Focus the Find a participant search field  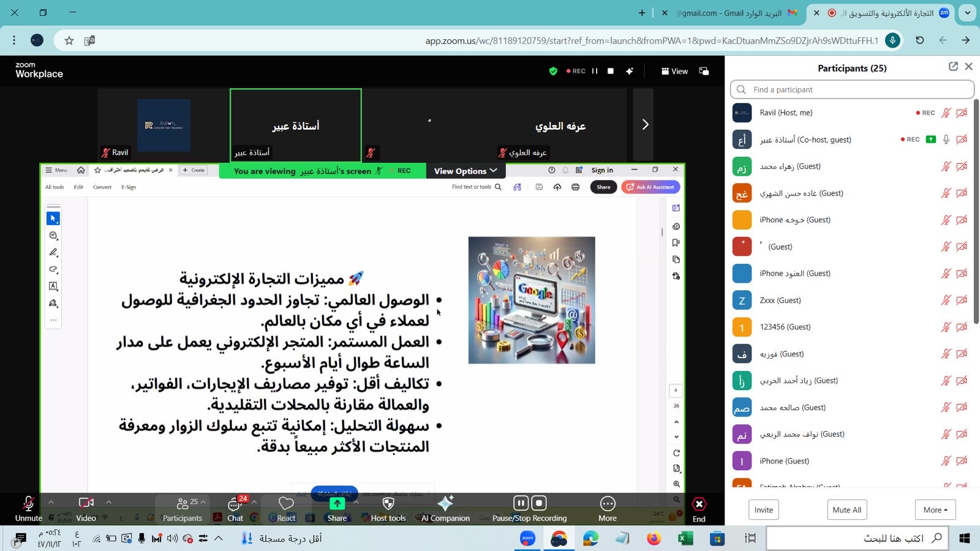coord(852,89)
